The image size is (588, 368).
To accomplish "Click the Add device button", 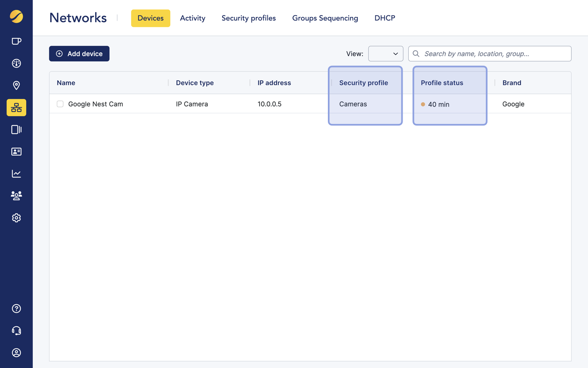I will [x=79, y=54].
